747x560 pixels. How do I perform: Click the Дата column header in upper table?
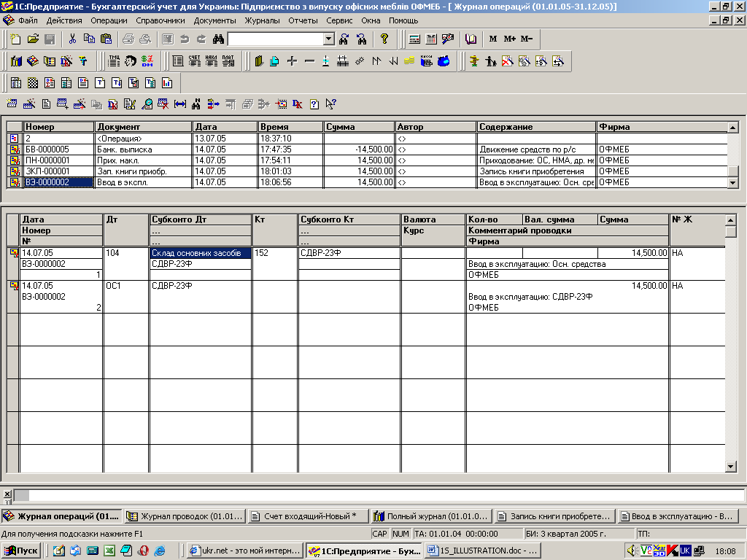[x=225, y=127]
